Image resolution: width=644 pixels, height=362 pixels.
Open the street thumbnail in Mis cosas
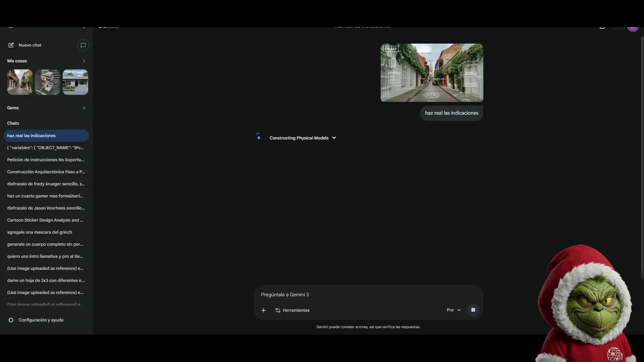pyautogui.click(x=20, y=82)
